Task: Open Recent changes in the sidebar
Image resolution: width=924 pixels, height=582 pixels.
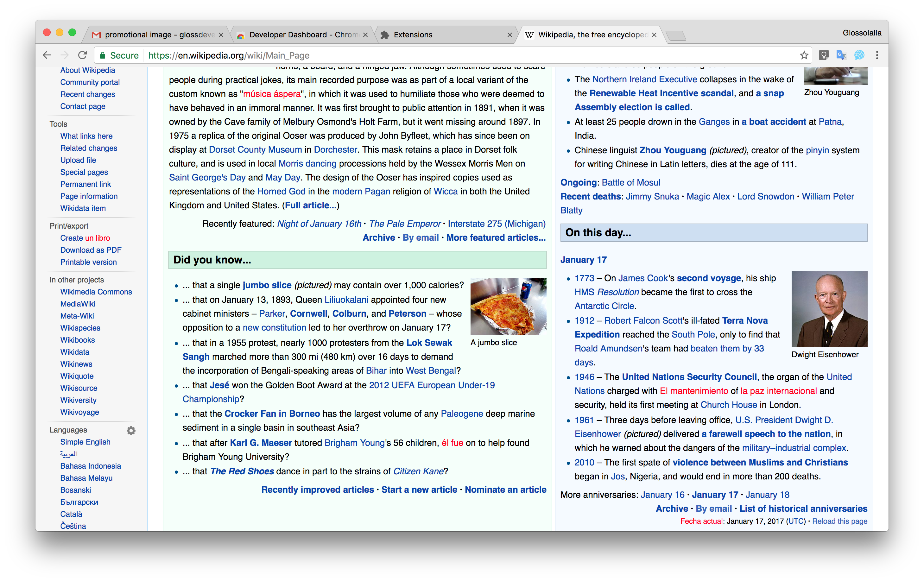Action: (87, 94)
